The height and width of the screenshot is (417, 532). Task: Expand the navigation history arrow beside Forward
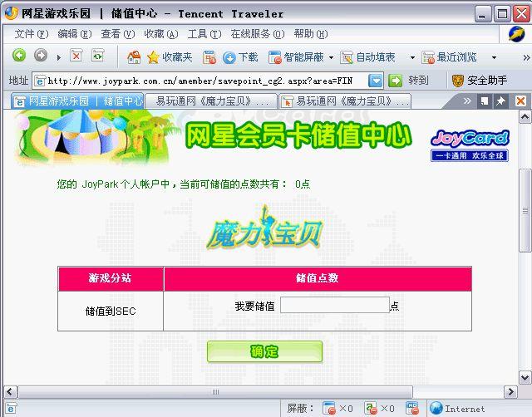pos(59,57)
